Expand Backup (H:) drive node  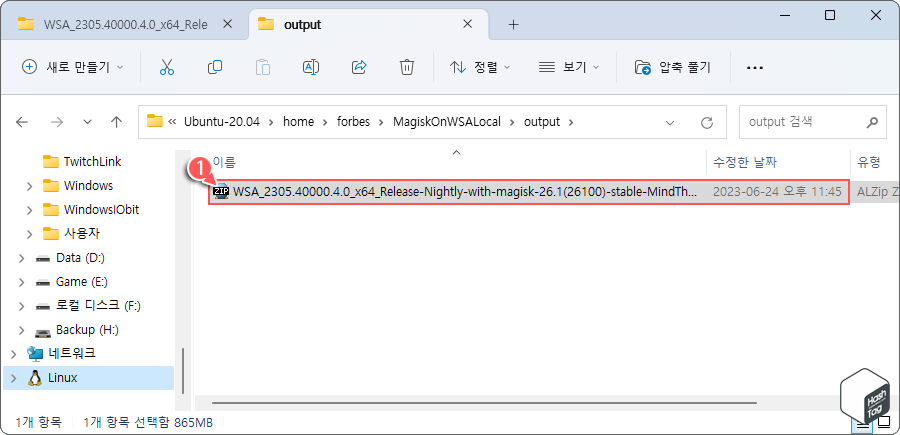(x=22, y=331)
